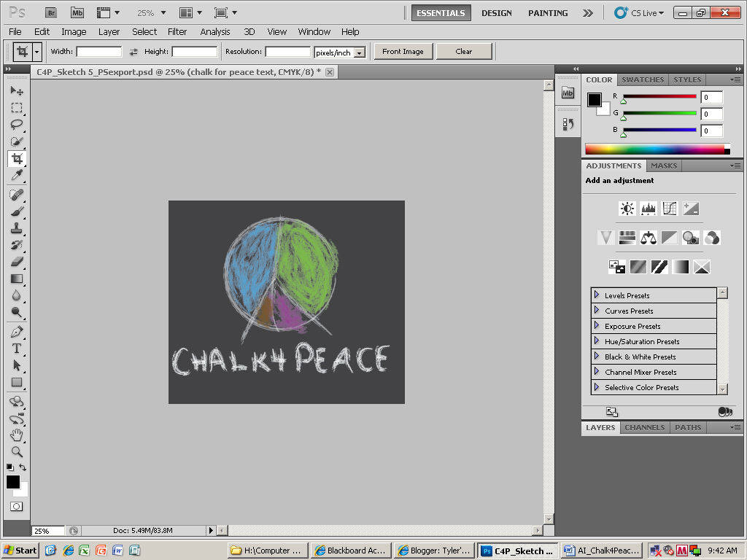Select the Horizontal Type tool
The width and height of the screenshot is (747, 560).
17,349
